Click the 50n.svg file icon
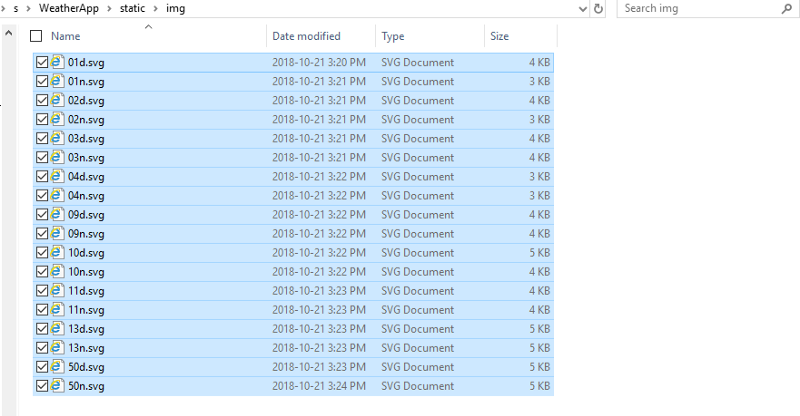Image resolution: width=800 pixels, height=416 pixels. click(x=58, y=385)
